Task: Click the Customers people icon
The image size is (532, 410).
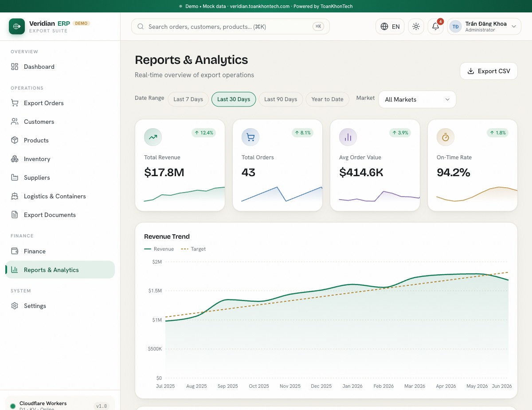Action: [15, 122]
